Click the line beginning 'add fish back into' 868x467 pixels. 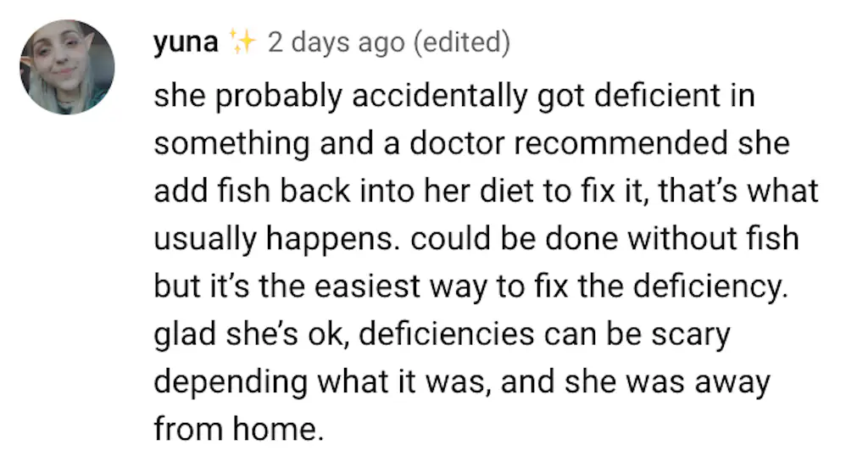click(486, 192)
